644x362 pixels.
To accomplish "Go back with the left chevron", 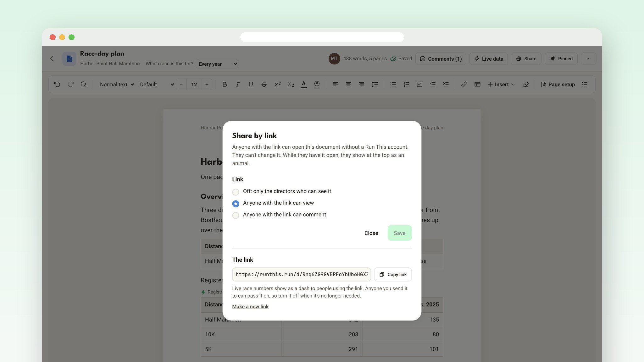I will tap(52, 59).
